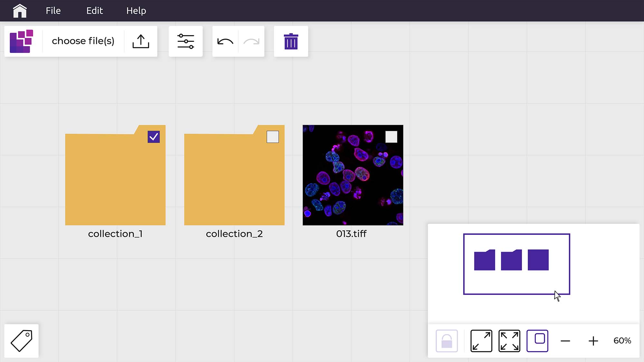Click the redo arrow
The width and height of the screenshot is (644, 362).
click(251, 41)
